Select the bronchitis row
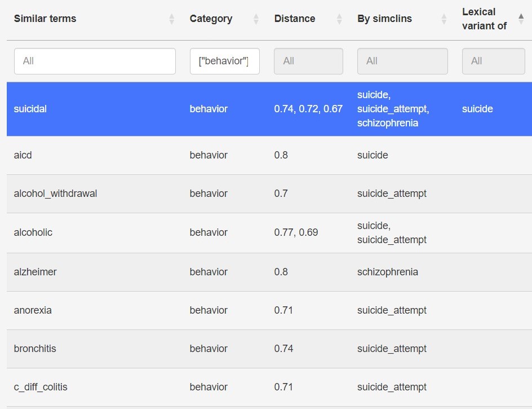Viewport: 532px width, 409px height. click(35, 349)
